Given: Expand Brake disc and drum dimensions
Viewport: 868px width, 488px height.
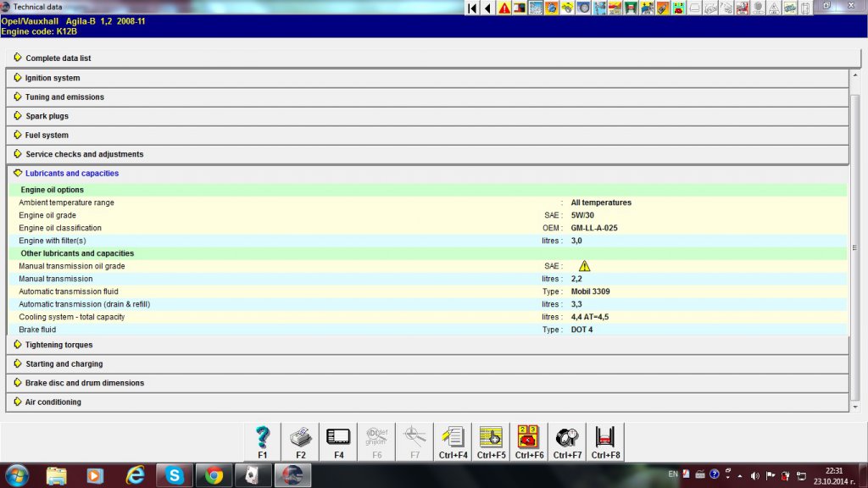Looking at the screenshot, I should point(84,383).
